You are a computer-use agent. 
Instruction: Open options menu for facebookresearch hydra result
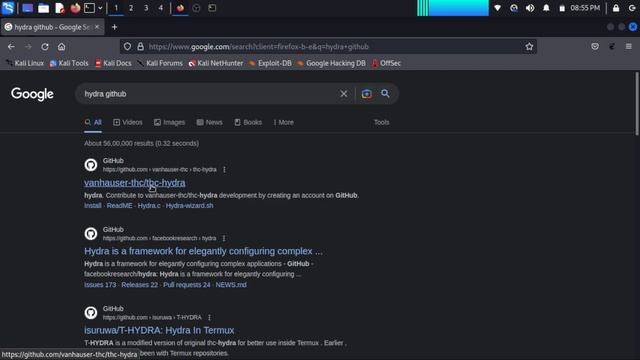[x=224, y=238]
